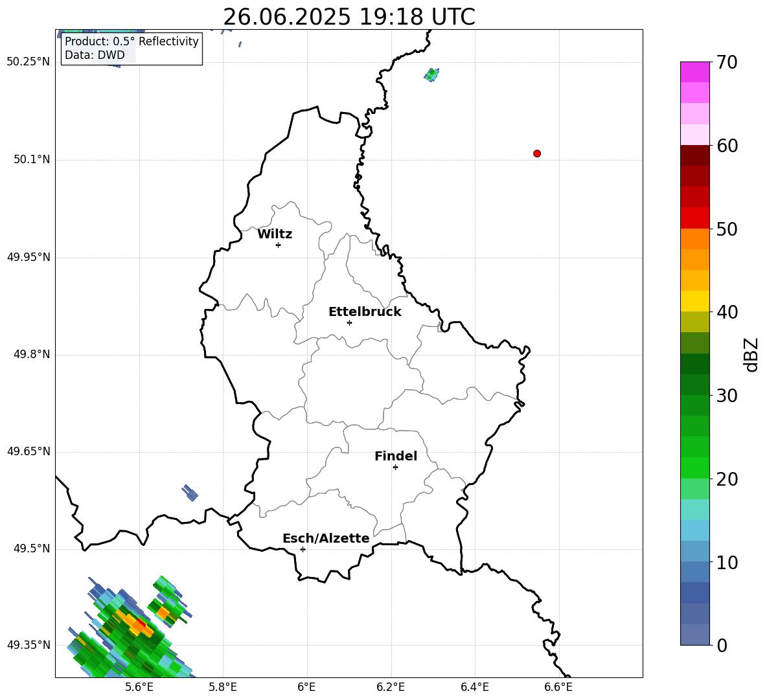This screenshot has width=767, height=700.
Task: Click the 20 tick on colorbar
Action: (726, 479)
